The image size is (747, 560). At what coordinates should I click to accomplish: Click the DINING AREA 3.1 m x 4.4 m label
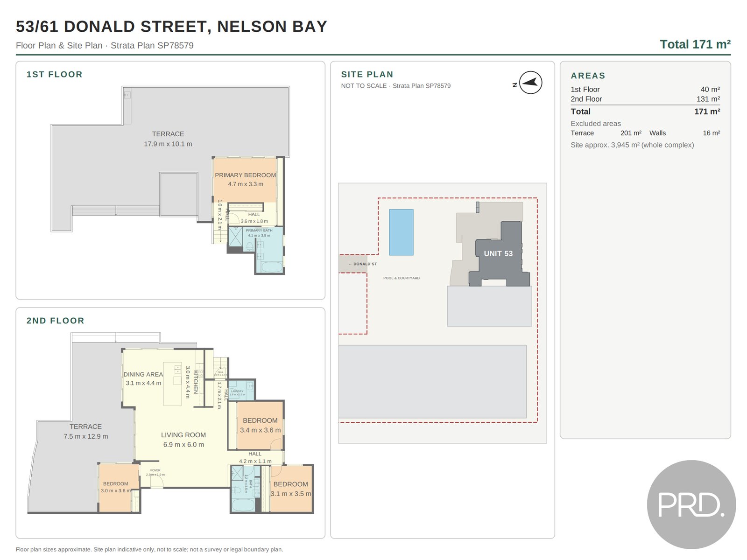(143, 378)
